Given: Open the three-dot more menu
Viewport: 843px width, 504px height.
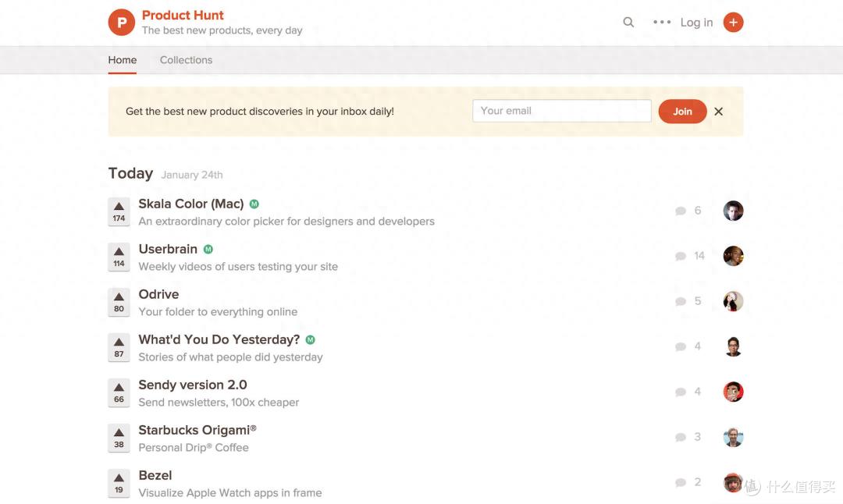Looking at the screenshot, I should [x=662, y=23].
